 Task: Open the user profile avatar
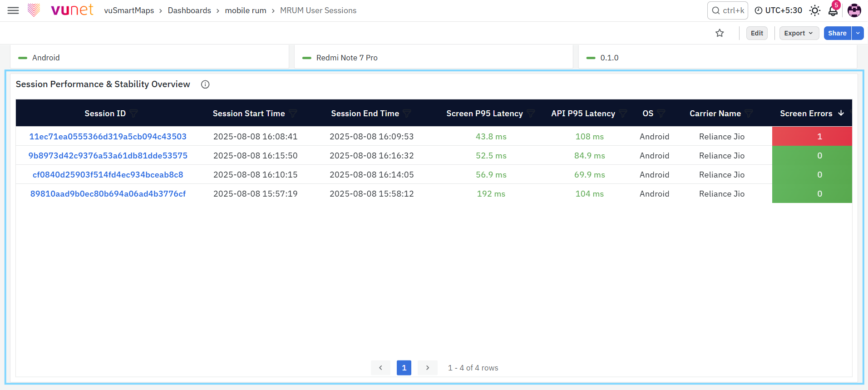(854, 10)
